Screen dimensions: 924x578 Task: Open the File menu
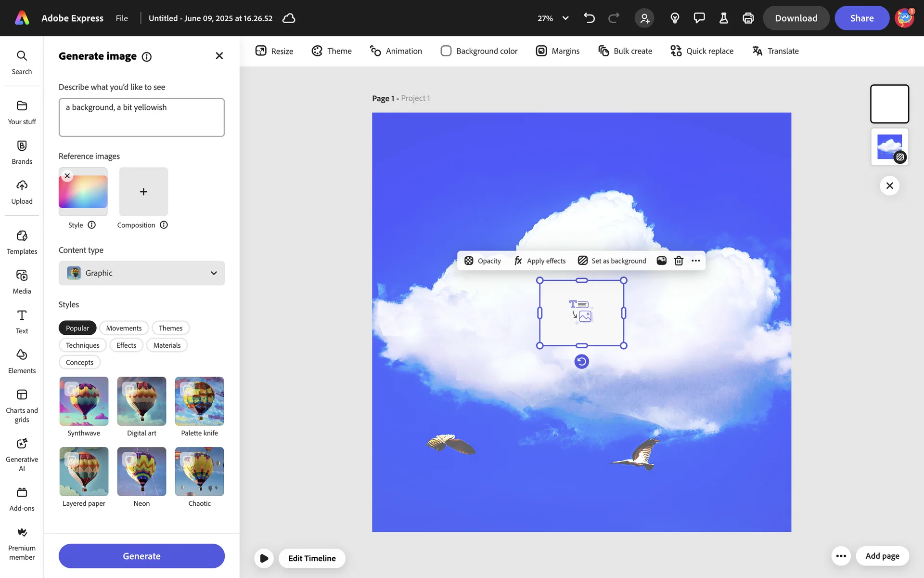pos(122,18)
